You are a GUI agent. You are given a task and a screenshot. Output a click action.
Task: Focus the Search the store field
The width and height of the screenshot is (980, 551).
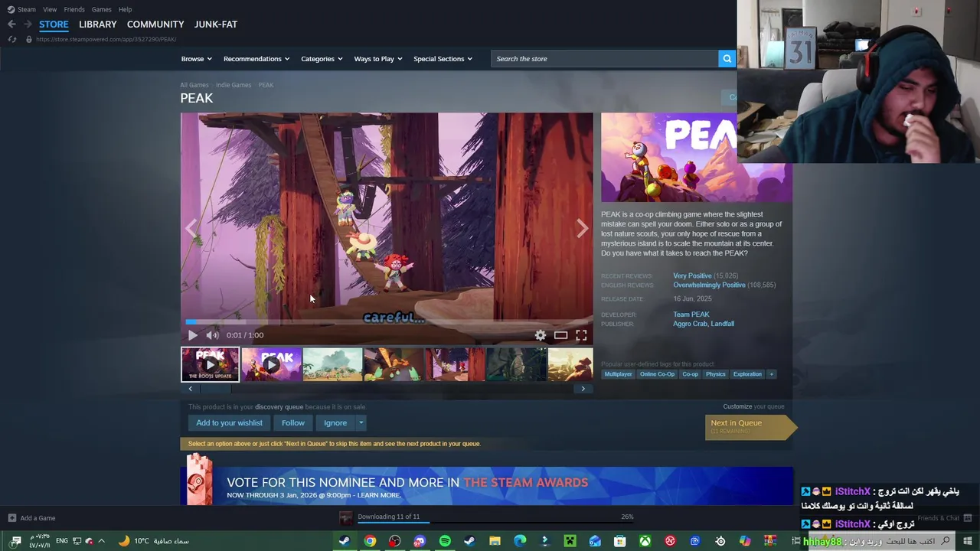pyautogui.click(x=605, y=59)
